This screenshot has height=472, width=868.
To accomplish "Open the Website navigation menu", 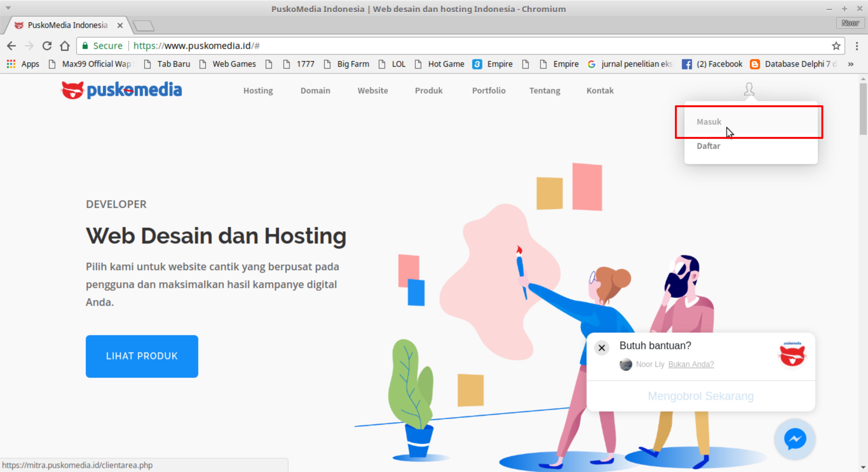I will pos(373,90).
